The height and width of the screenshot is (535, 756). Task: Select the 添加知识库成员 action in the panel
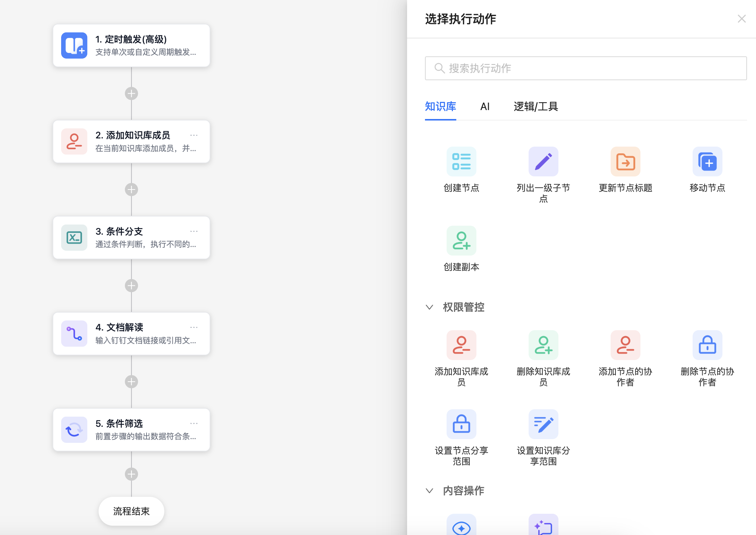coord(461,345)
